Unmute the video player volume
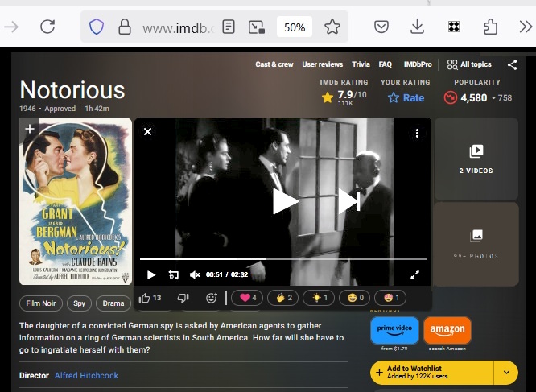The image size is (536, 392). point(194,274)
